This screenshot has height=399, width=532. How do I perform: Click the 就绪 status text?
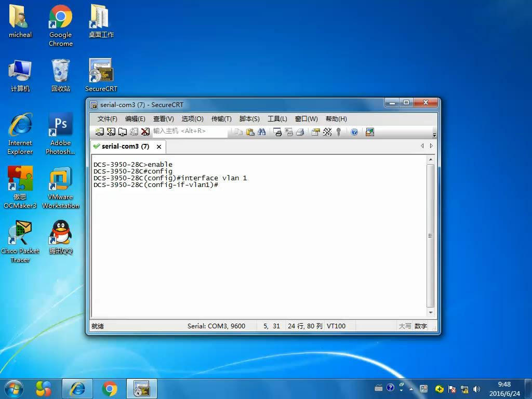97,326
